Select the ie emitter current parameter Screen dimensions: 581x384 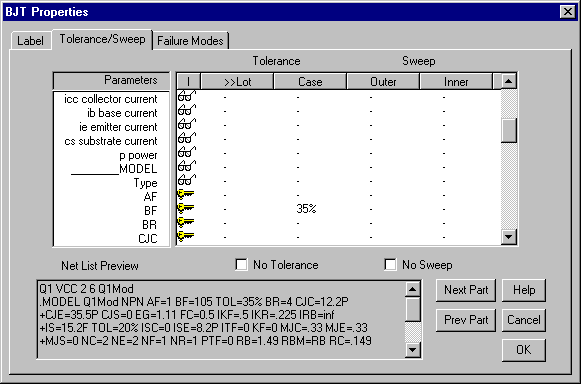click(118, 127)
